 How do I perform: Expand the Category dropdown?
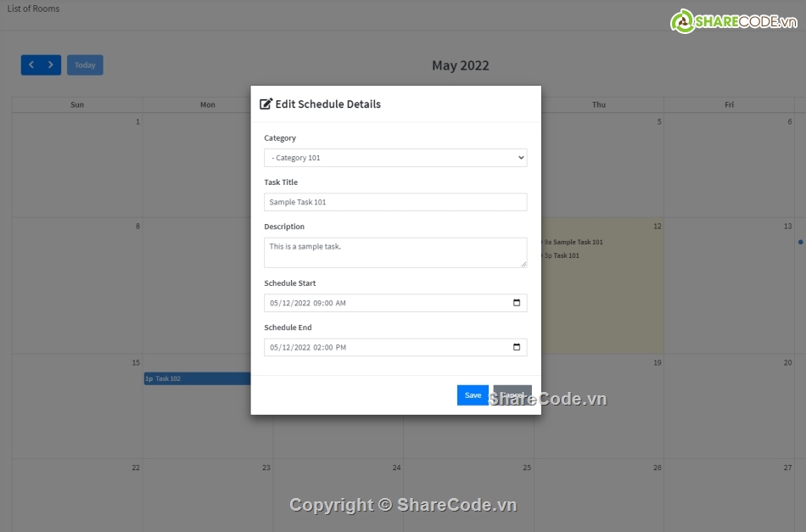click(395, 158)
